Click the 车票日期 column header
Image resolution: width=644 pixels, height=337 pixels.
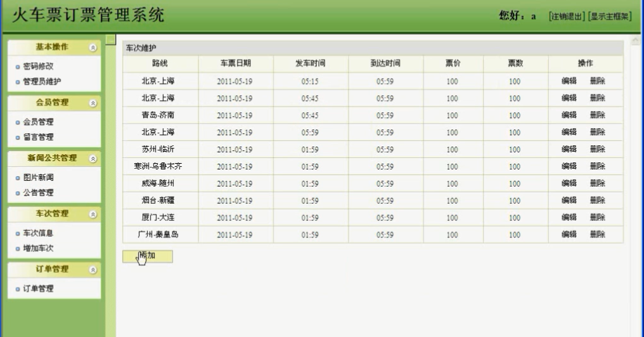click(x=236, y=63)
